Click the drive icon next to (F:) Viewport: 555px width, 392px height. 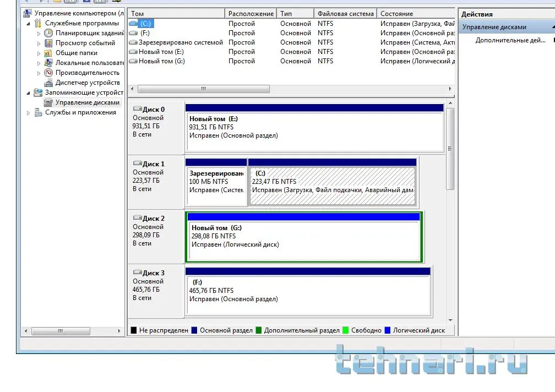tap(133, 33)
